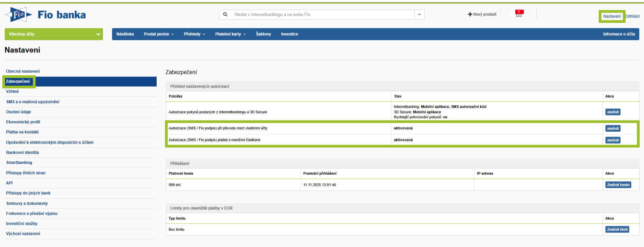The height and width of the screenshot is (247, 644).
Task: Click Změnit heslo button
Action: click(618, 185)
